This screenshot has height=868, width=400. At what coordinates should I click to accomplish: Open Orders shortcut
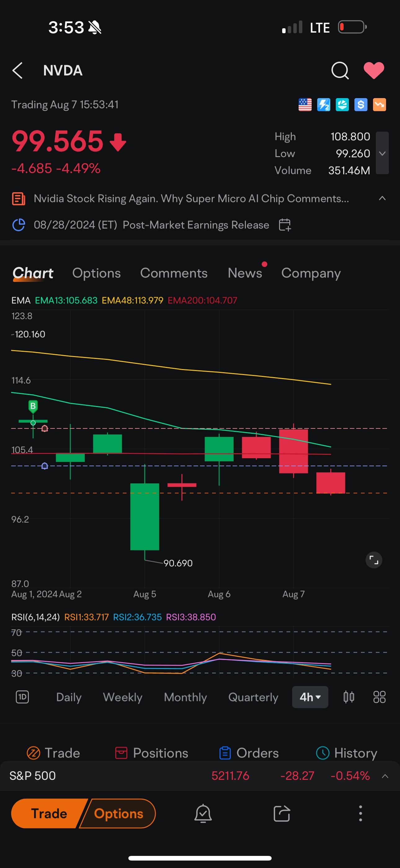click(249, 753)
